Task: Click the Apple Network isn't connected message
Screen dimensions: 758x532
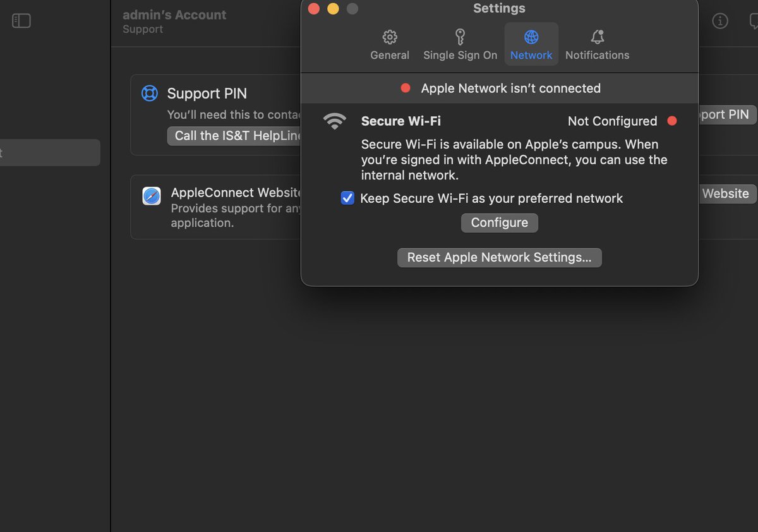Action: click(511, 88)
